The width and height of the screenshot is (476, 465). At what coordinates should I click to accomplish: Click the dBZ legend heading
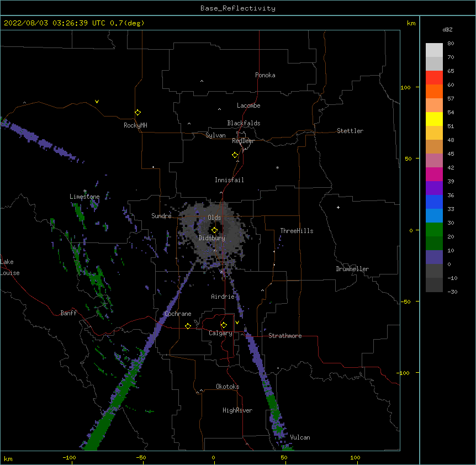click(447, 30)
